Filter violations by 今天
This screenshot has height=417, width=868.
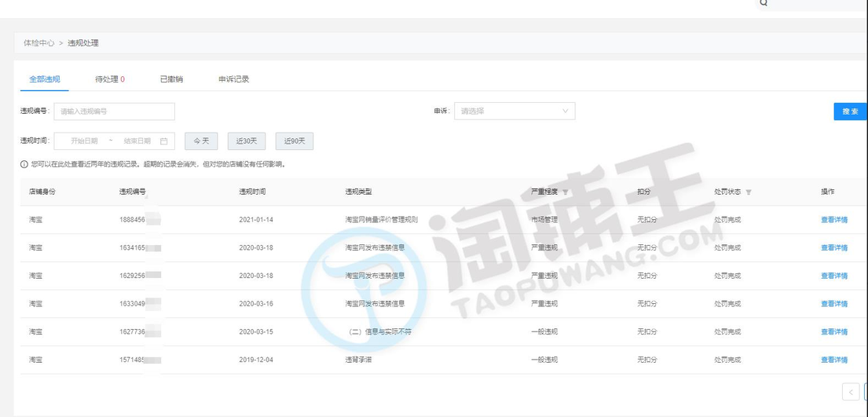click(201, 141)
